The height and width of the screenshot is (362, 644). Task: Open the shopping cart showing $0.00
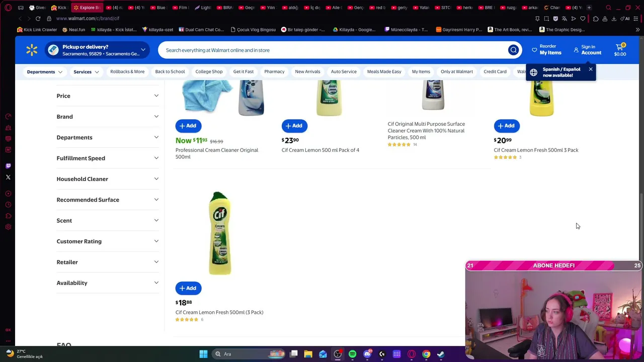pos(620,50)
